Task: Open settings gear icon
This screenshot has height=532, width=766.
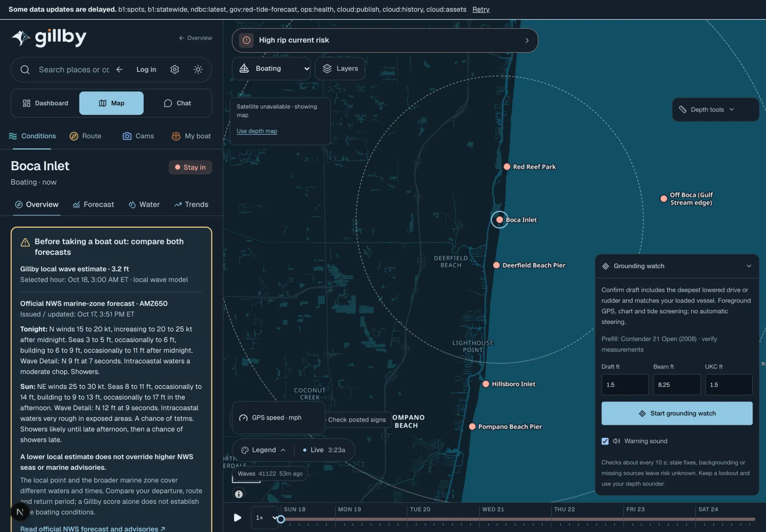Action: tap(175, 69)
